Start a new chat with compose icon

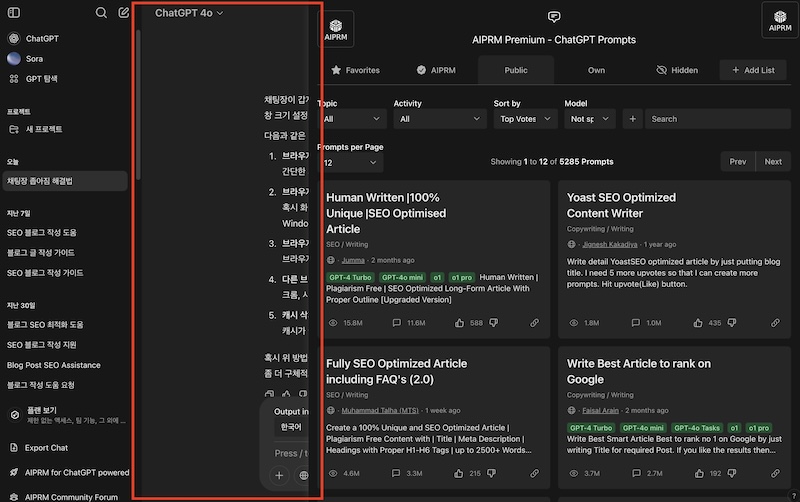click(x=124, y=13)
